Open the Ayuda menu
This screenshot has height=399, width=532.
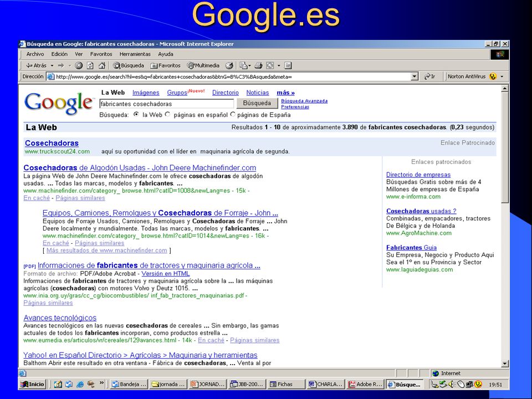pyautogui.click(x=166, y=54)
